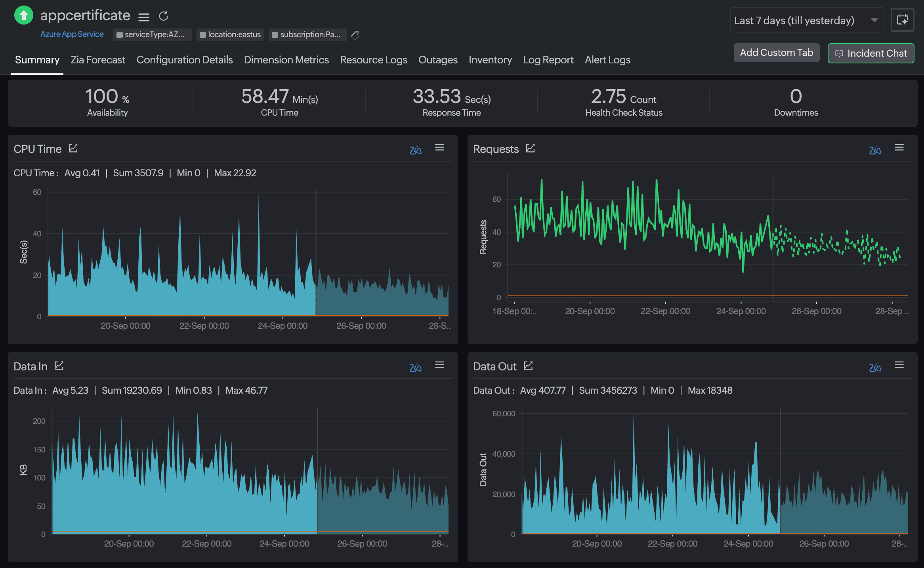Open the CPU Time chart detail view icon
Screen dimensions: 924x568
[74, 148]
